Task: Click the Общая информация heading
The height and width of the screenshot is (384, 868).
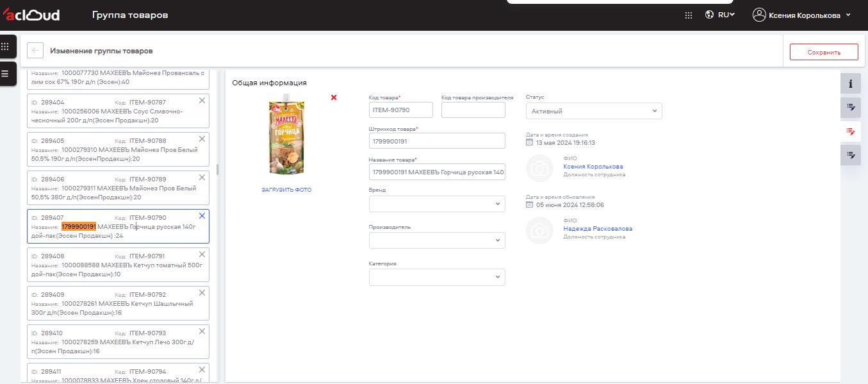Action: point(269,83)
